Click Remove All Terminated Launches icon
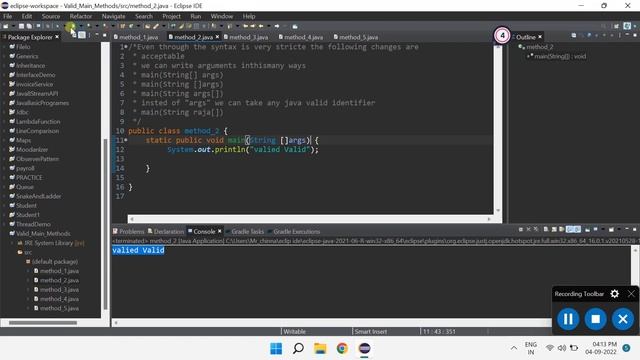This screenshot has height=360, width=640. click(x=536, y=229)
